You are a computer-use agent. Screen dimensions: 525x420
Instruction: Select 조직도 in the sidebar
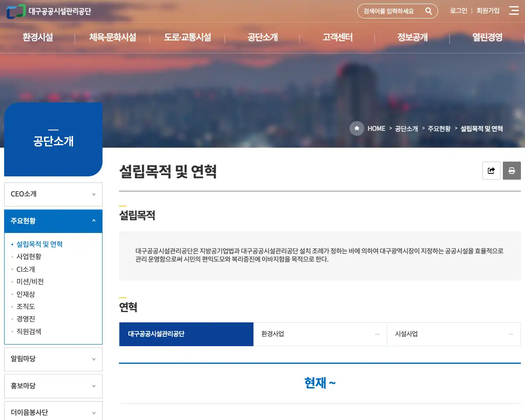[26, 306]
